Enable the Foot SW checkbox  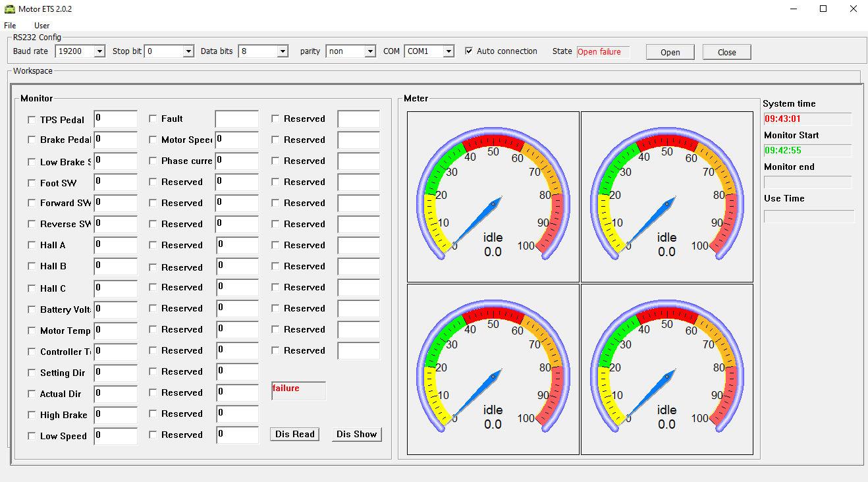[x=32, y=183]
